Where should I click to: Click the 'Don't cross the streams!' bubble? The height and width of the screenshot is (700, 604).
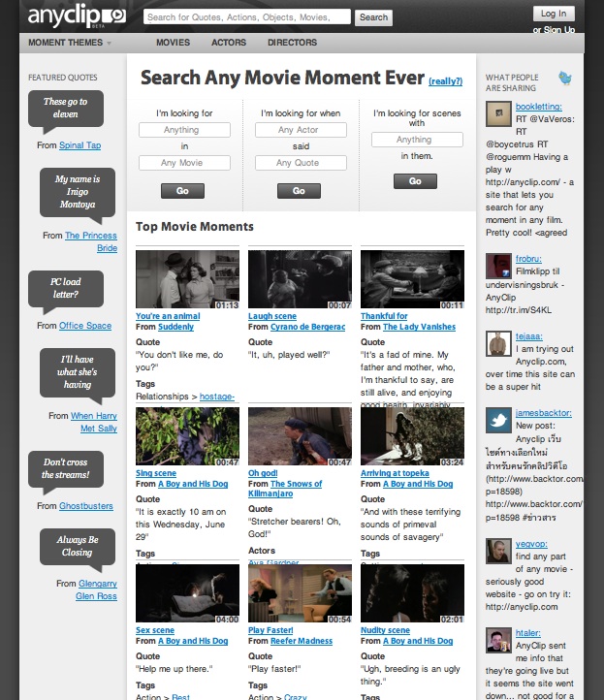(x=66, y=469)
